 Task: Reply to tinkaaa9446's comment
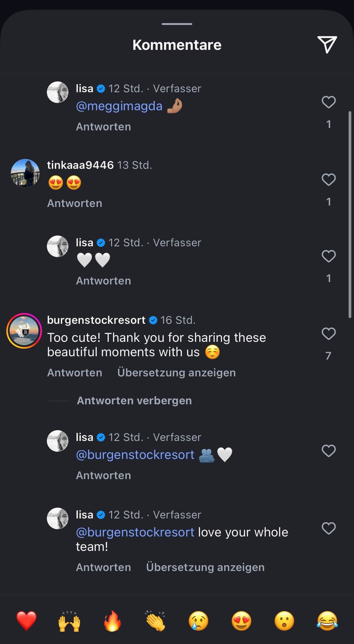74,203
